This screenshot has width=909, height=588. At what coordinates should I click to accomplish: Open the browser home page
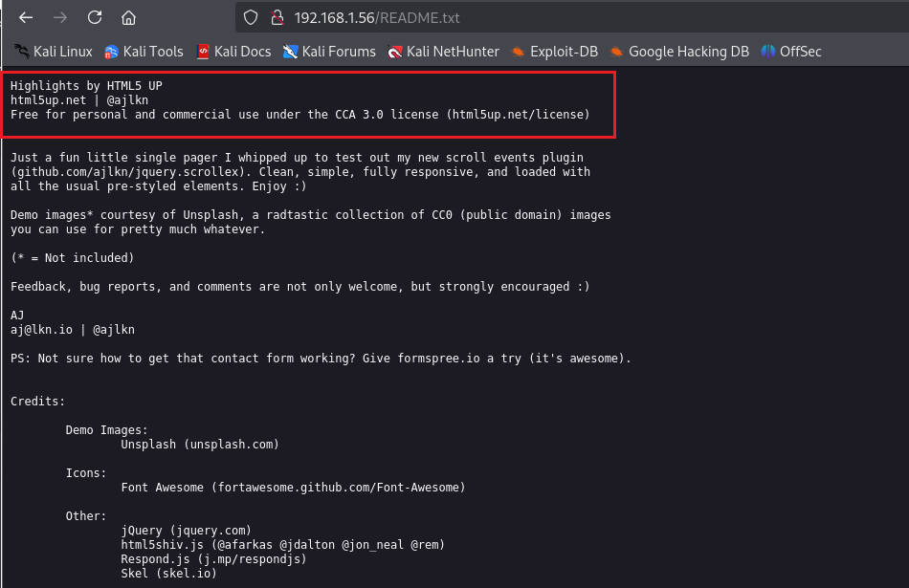tap(129, 18)
